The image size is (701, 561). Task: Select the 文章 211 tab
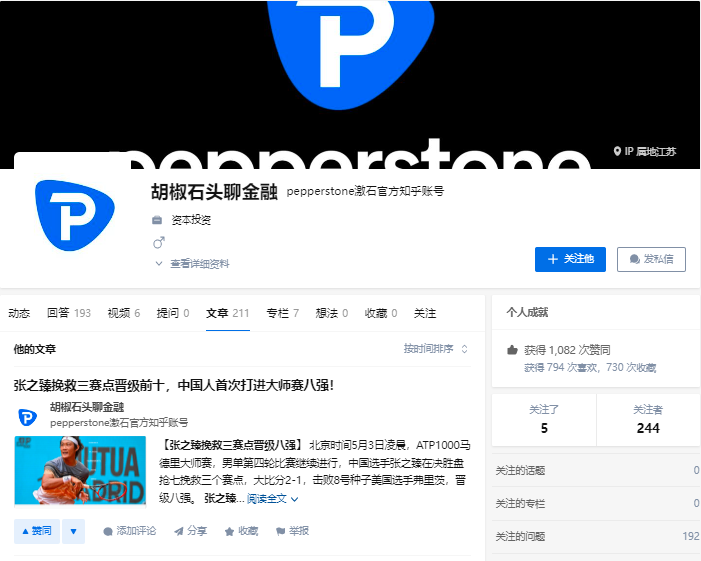(x=228, y=313)
